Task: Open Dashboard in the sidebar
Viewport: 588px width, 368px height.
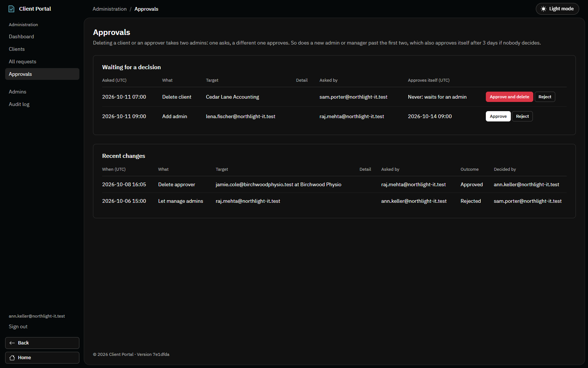Action: click(x=42, y=36)
